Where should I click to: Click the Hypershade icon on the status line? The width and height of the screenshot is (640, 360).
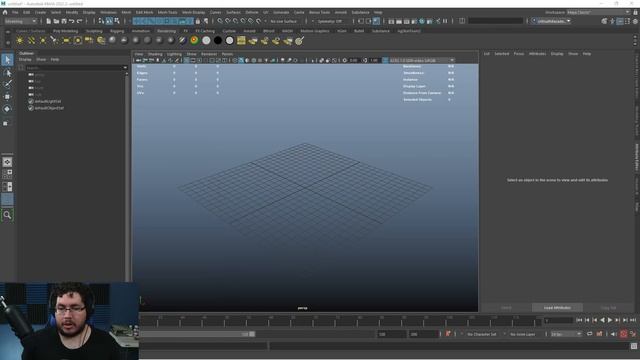pos(422,21)
